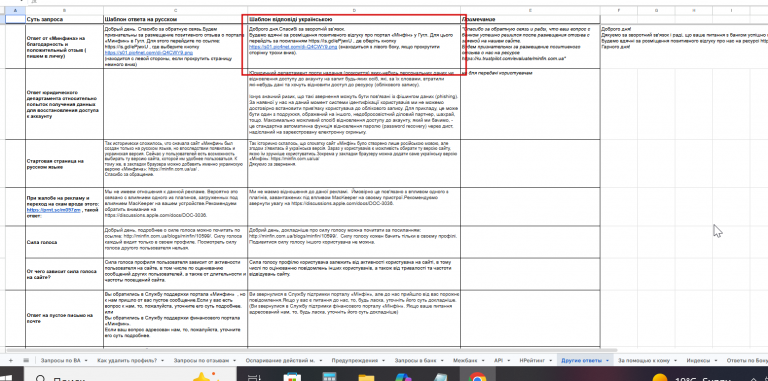
Task: Select the active Другие ответы tab
Action: point(585,360)
